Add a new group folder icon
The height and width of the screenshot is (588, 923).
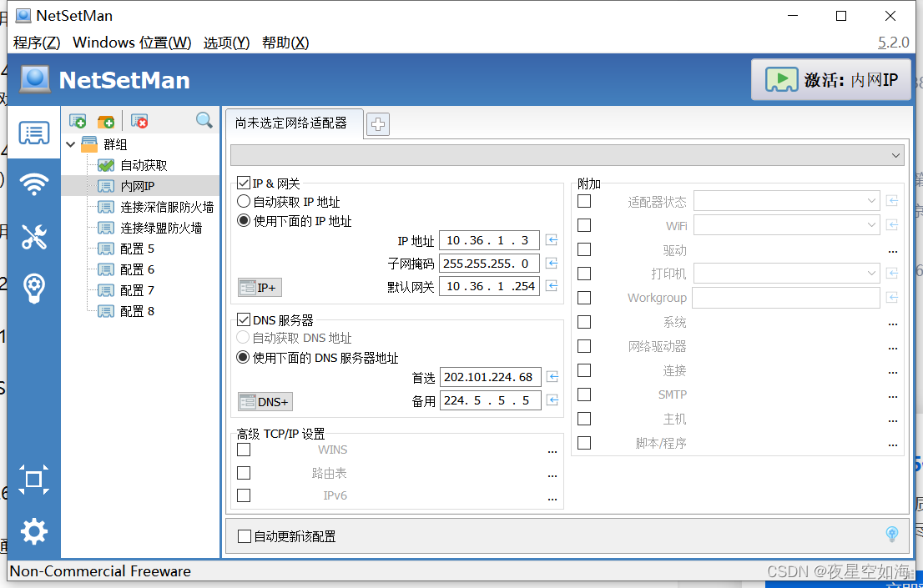(106, 121)
